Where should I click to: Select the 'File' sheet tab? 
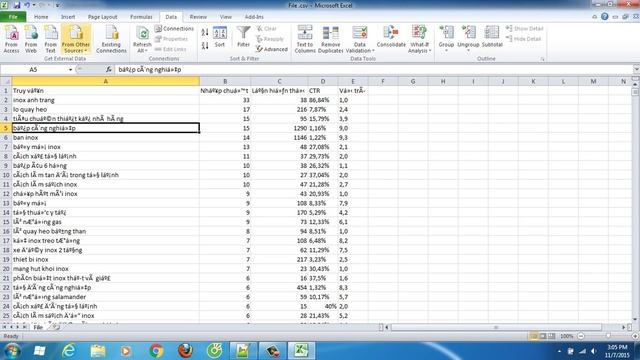[x=38, y=327]
